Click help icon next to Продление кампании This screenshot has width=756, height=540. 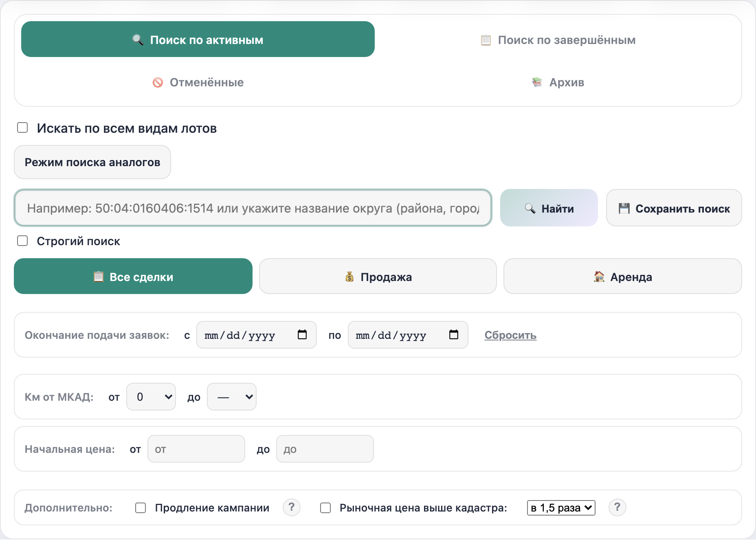(292, 507)
